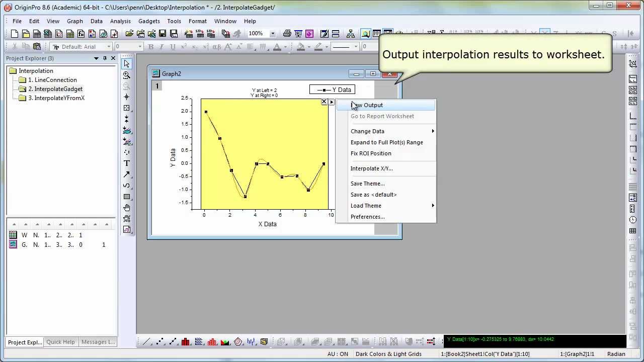Choose Save Theme... entry

point(385,184)
